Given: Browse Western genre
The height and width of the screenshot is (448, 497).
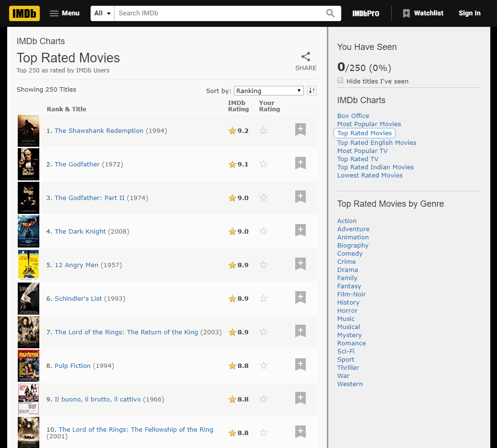Looking at the screenshot, I should [350, 384].
